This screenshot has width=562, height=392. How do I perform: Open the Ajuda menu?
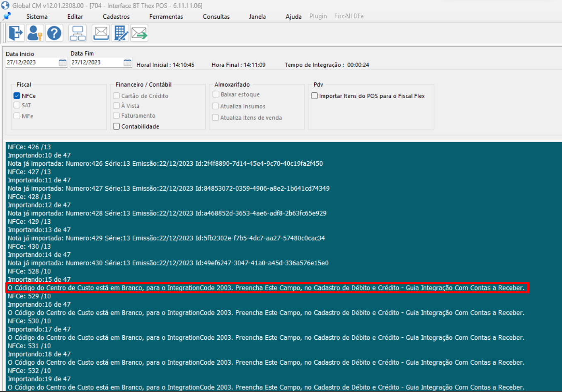pos(293,17)
